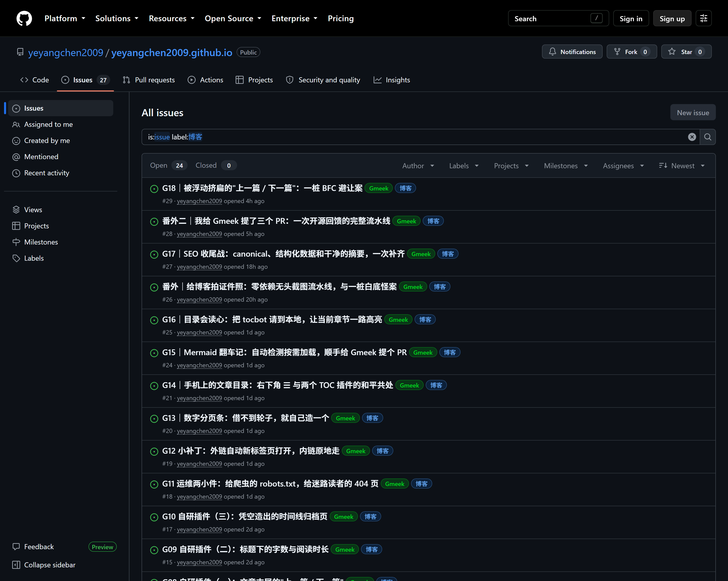Clear the issue search filter

point(692,137)
